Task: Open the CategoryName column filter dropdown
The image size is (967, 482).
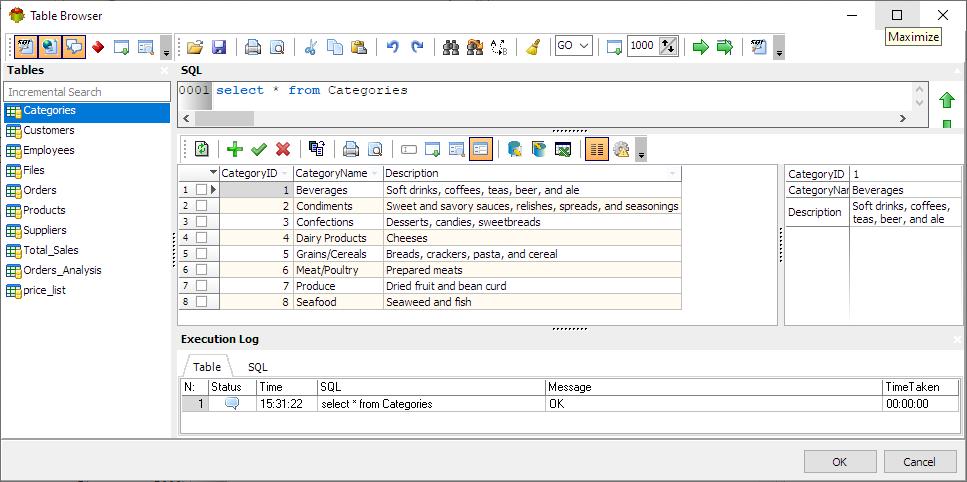Action: click(x=374, y=173)
